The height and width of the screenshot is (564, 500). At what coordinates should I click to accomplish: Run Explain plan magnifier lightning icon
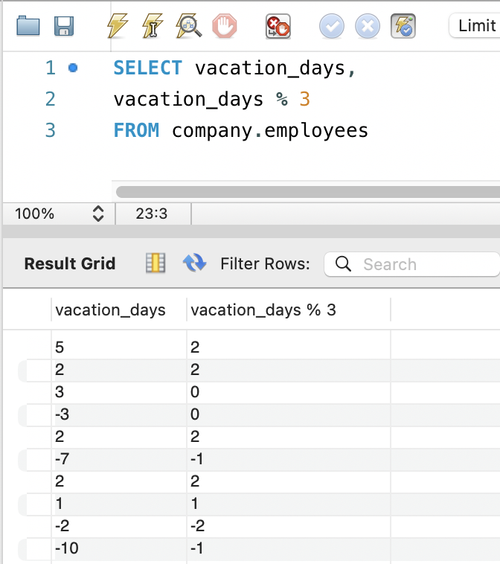(188, 26)
